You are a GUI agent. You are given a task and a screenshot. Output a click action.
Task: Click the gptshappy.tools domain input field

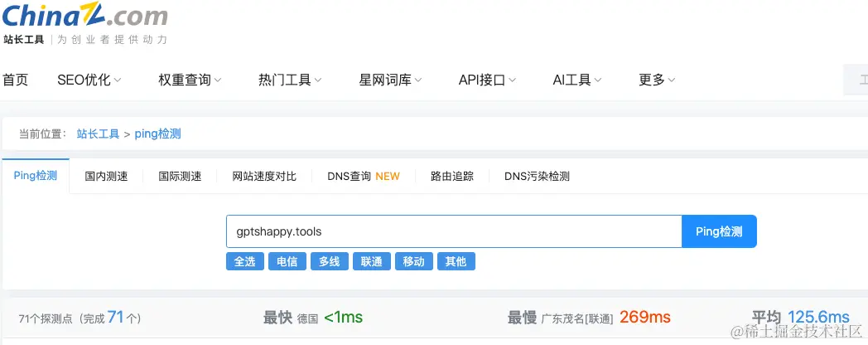click(454, 231)
